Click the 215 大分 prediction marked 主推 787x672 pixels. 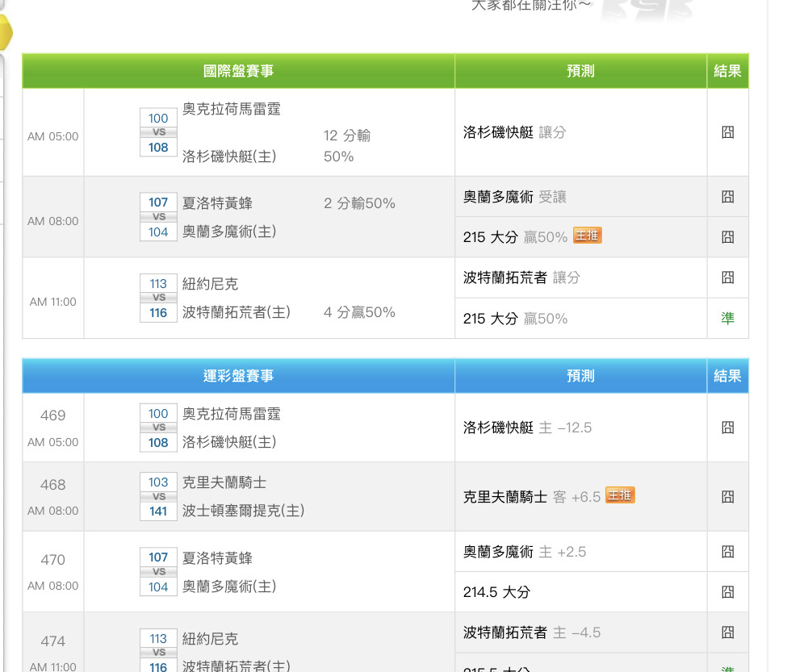(x=515, y=236)
